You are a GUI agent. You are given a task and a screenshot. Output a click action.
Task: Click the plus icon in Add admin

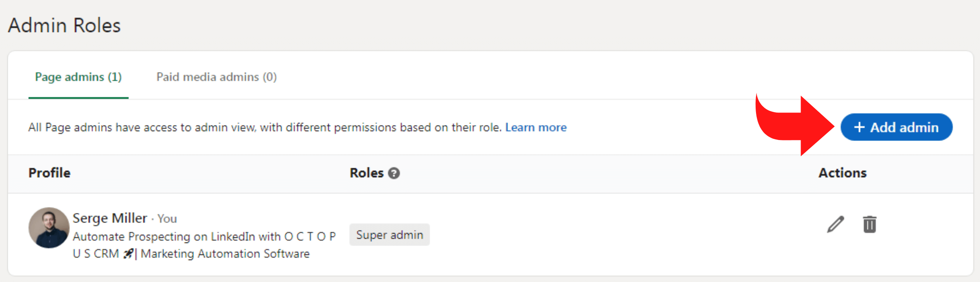[x=859, y=127]
